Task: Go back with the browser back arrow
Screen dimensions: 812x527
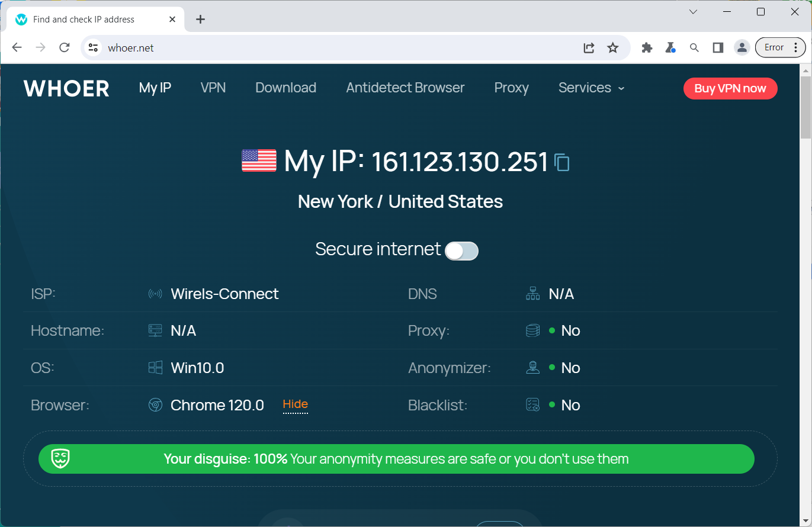Action: coord(17,48)
